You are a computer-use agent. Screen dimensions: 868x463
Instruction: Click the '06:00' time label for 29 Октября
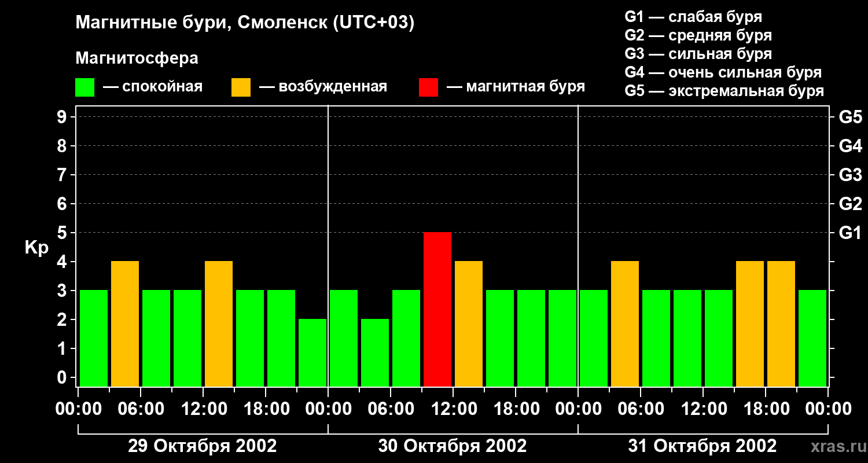tap(141, 409)
